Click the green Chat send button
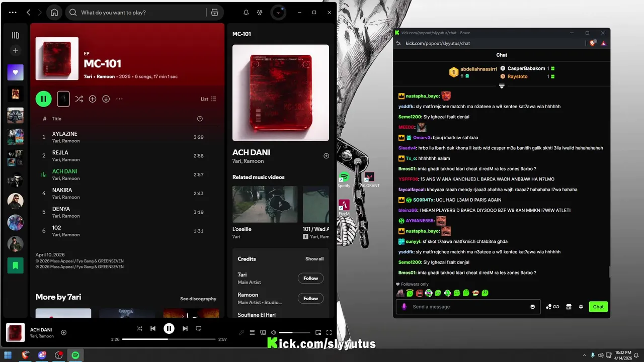The image size is (644, 362). pyautogui.click(x=598, y=307)
